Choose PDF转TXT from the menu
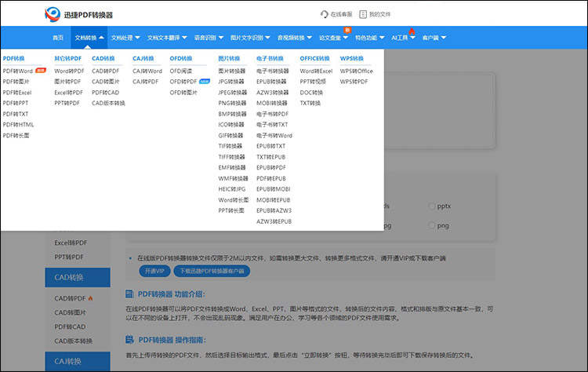The image size is (588, 372). pyautogui.click(x=16, y=114)
